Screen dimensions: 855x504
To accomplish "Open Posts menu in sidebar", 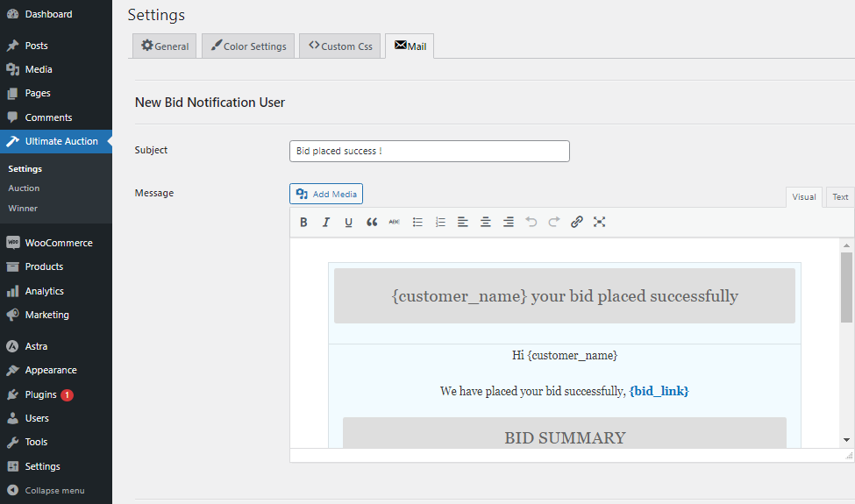I will [x=56, y=46].
